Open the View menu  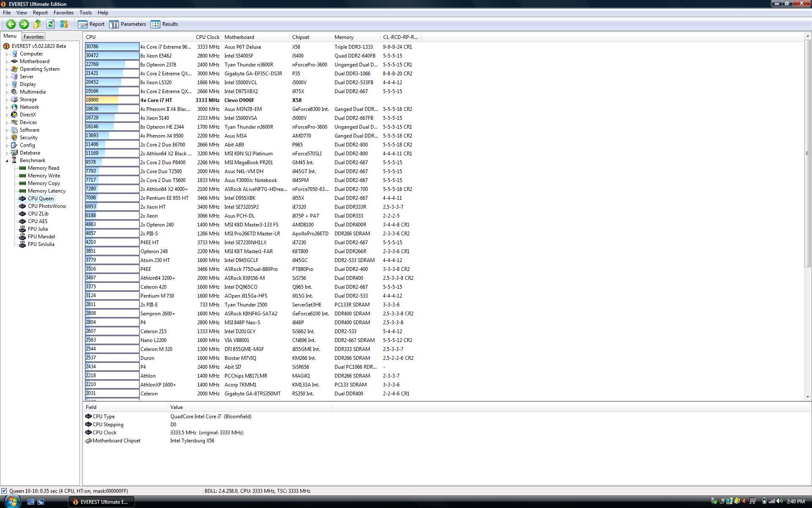[x=22, y=13]
